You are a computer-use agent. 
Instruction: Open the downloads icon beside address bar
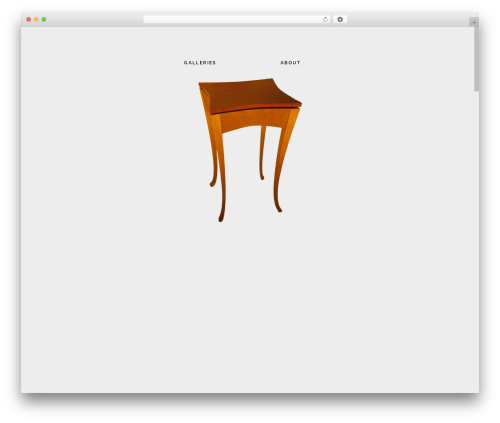click(340, 20)
